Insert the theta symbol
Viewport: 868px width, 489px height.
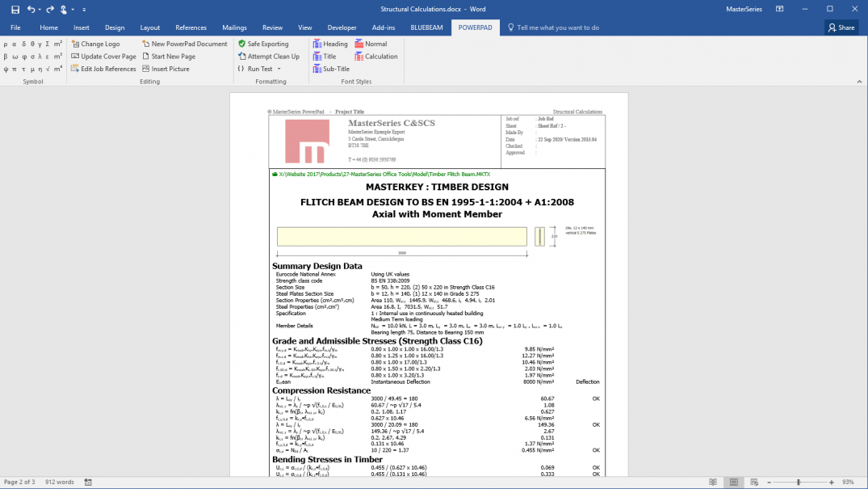[32, 44]
